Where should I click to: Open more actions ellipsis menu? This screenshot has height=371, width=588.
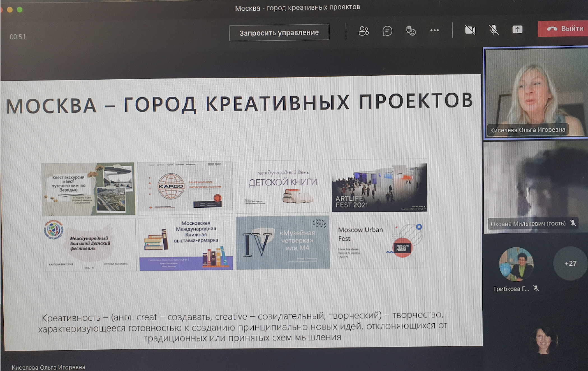click(434, 31)
